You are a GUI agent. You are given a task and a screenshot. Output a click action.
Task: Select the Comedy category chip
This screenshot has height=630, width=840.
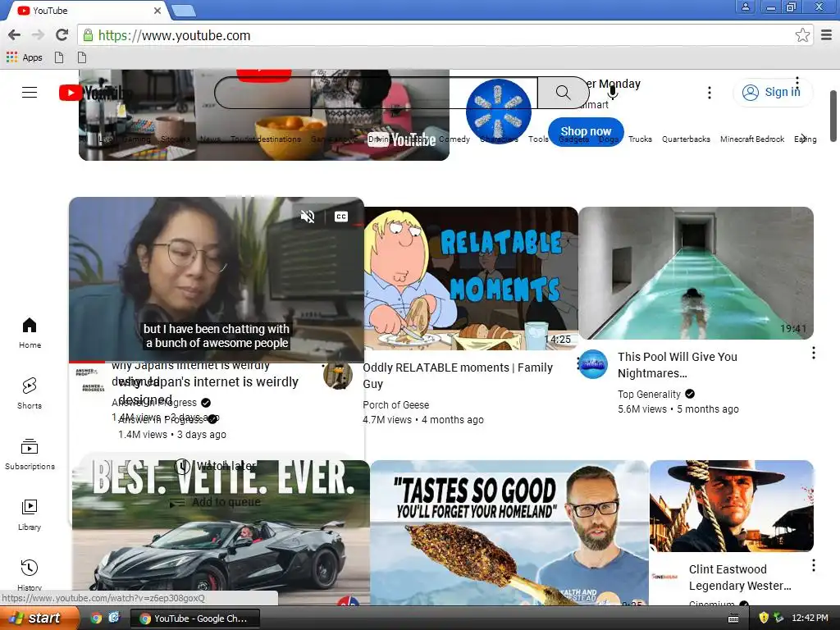[x=454, y=139]
